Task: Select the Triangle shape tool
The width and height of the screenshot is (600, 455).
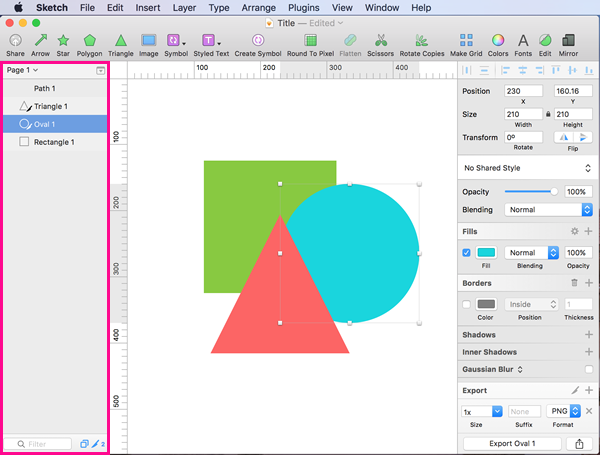Action: [x=121, y=45]
